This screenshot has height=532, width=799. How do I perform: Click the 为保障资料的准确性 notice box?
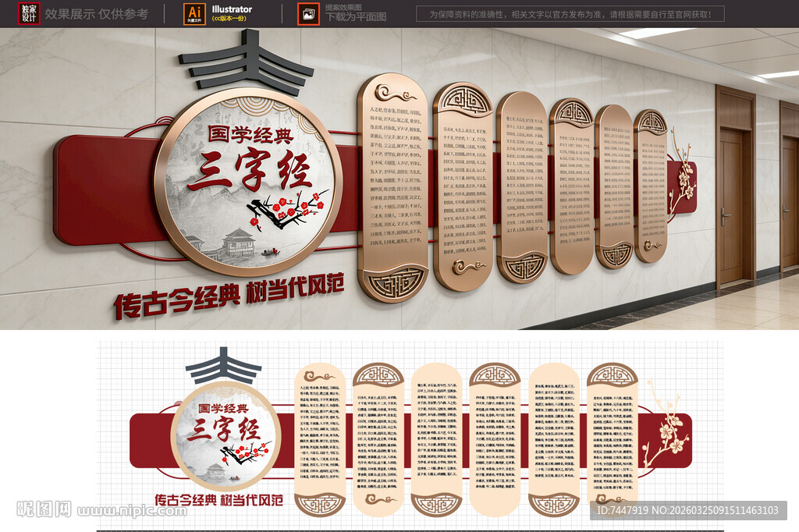(570, 14)
